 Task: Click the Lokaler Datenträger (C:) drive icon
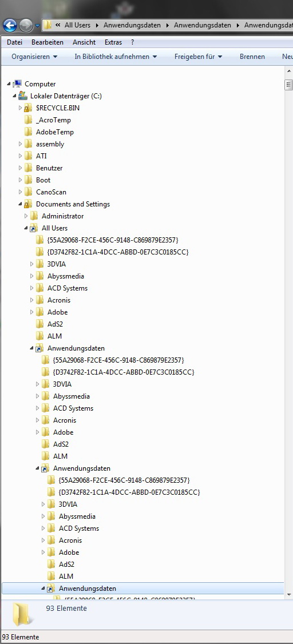(x=22, y=96)
